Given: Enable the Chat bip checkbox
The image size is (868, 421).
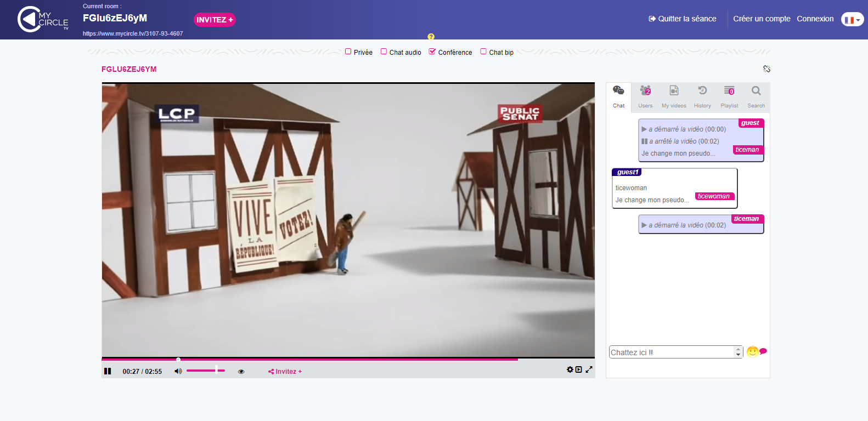Looking at the screenshot, I should click(x=483, y=52).
